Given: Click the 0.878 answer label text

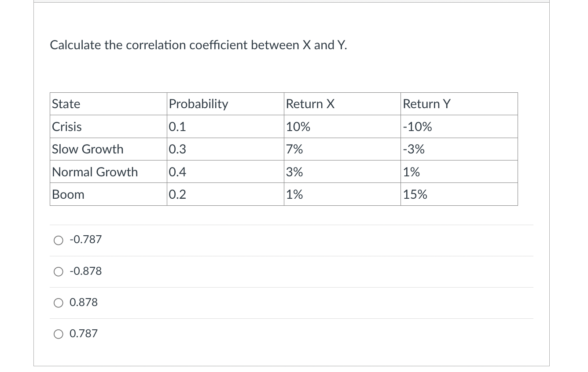Looking at the screenshot, I should pyautogui.click(x=84, y=303).
